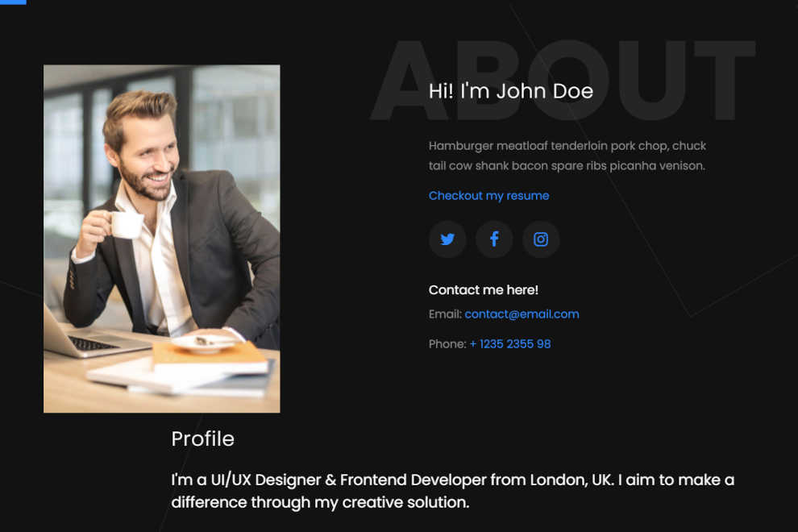The width and height of the screenshot is (798, 532).
Task: Click the blue bar at the top-left corner
Action: coord(13,2)
